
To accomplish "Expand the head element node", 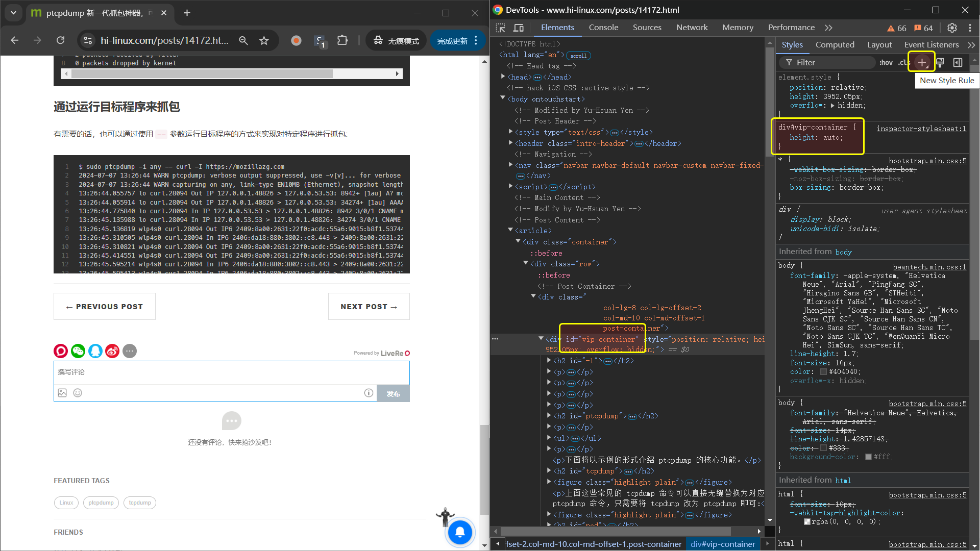I will tap(503, 77).
